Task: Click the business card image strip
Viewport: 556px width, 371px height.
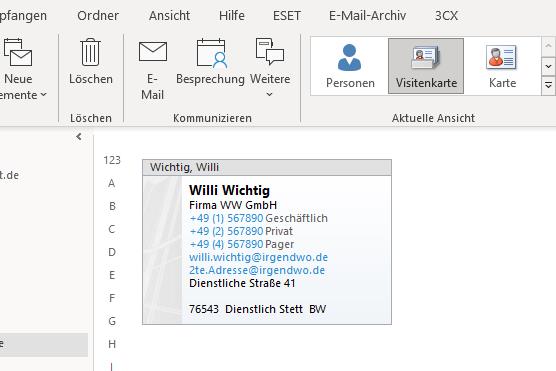Action: click(x=162, y=250)
